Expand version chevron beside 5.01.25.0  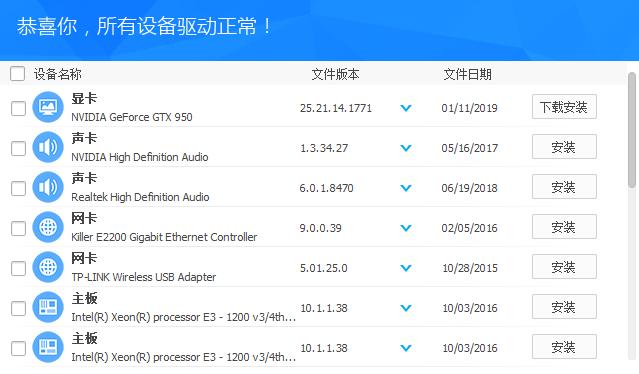(x=406, y=268)
